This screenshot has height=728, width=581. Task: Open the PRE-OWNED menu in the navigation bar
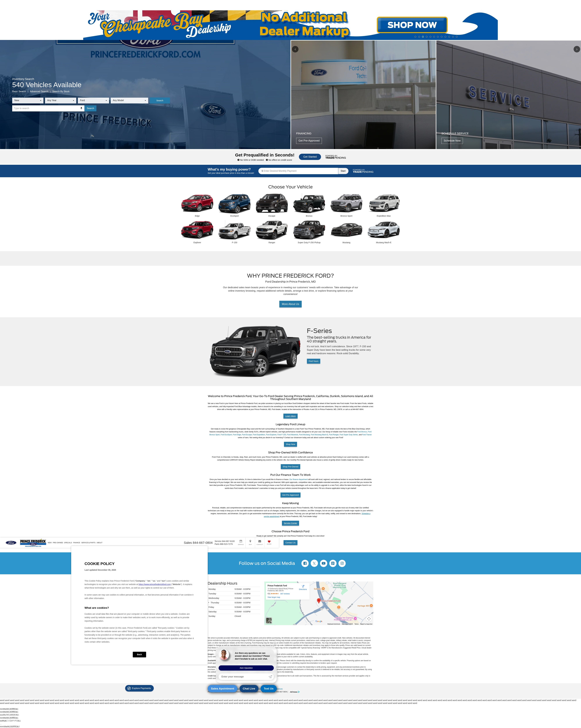(58, 543)
